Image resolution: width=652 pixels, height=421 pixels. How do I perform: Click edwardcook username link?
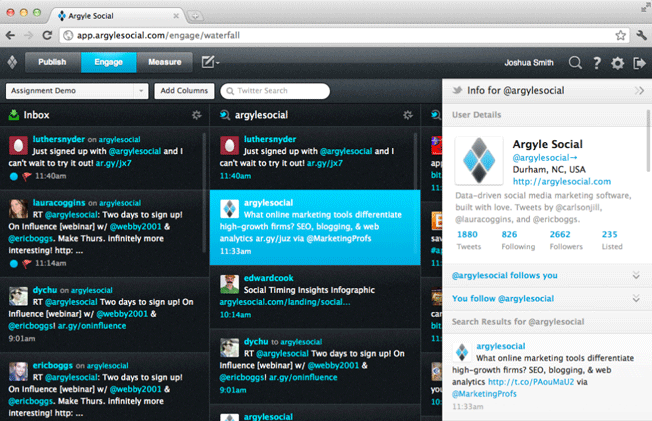tap(268, 278)
